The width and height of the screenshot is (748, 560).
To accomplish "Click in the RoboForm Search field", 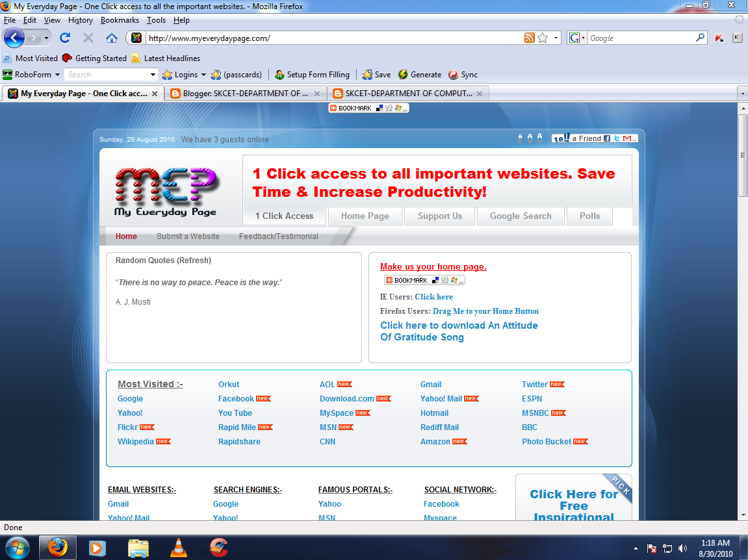I will [x=107, y=75].
